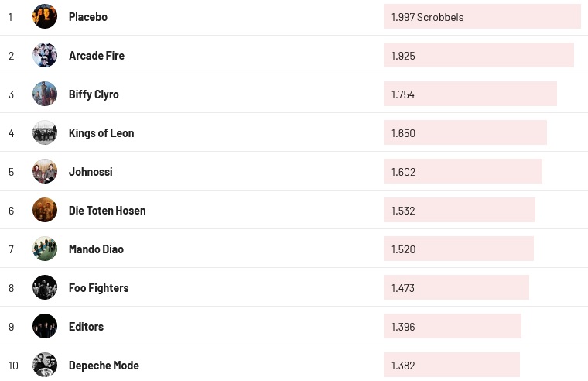Click the 1.997 Scrobbels bar for Placebo
This screenshot has width=588, height=381.
[x=482, y=16]
